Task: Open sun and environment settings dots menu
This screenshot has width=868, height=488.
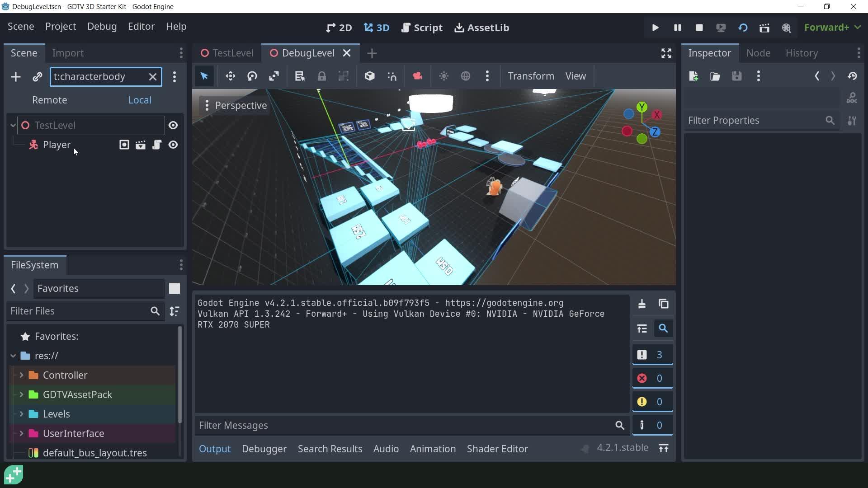Action: click(487, 76)
